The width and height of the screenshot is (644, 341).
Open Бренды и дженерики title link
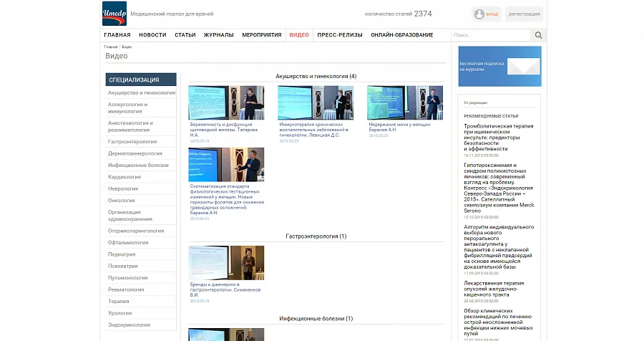pyautogui.click(x=225, y=289)
